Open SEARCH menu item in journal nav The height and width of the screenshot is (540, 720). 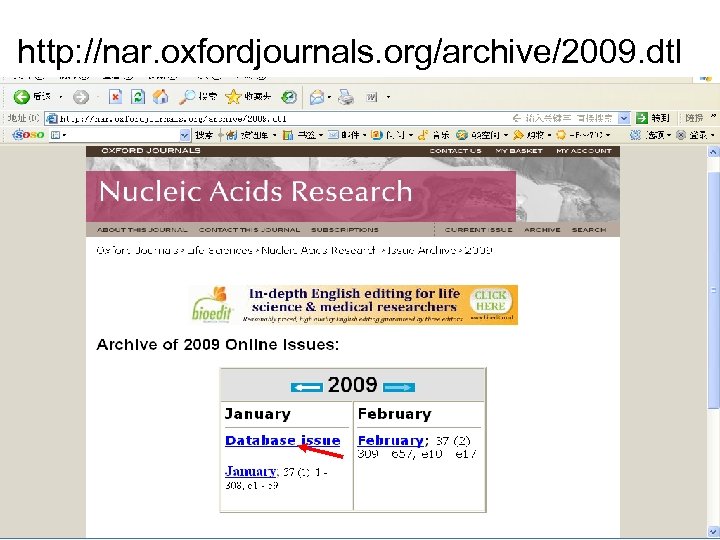[x=589, y=230]
